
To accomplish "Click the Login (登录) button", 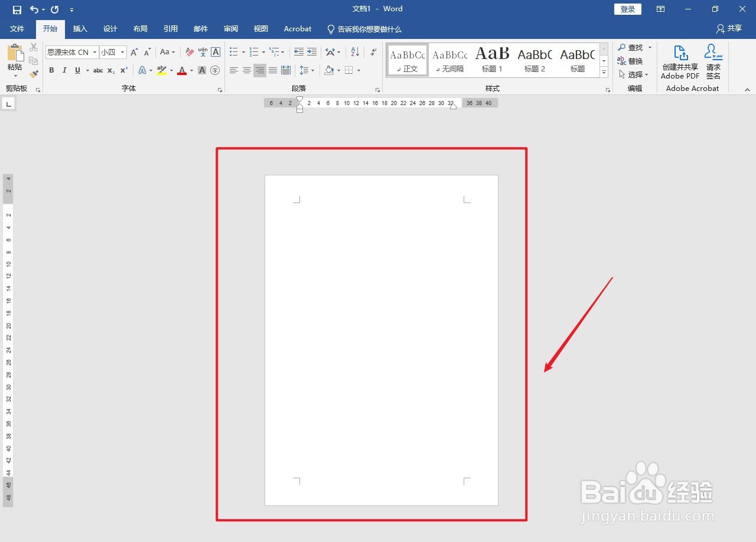I will click(628, 9).
